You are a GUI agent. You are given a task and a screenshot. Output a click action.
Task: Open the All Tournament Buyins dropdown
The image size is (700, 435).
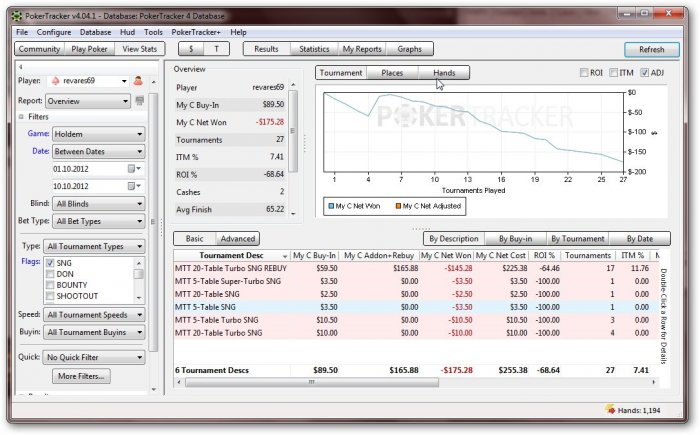(x=94, y=332)
